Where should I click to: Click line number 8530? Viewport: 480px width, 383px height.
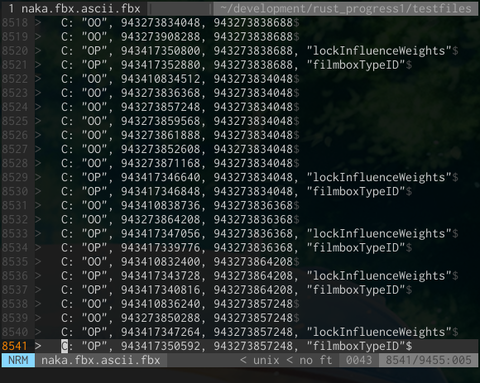(x=15, y=191)
